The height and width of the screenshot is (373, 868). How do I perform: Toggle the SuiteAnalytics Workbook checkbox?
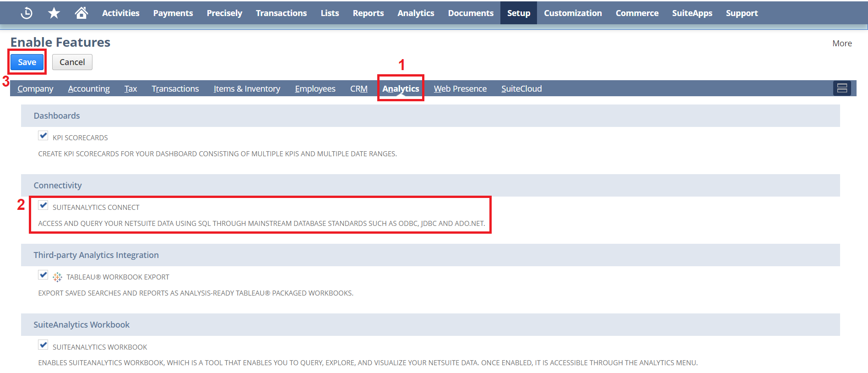point(43,345)
